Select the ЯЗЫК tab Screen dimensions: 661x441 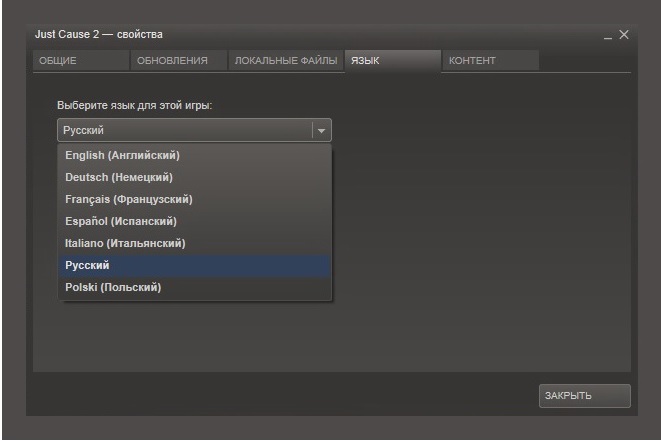click(x=393, y=61)
